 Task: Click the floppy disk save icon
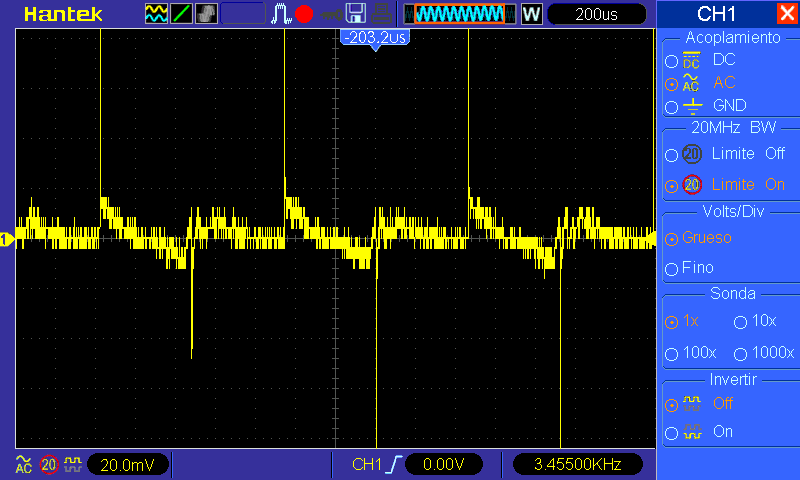click(x=356, y=14)
